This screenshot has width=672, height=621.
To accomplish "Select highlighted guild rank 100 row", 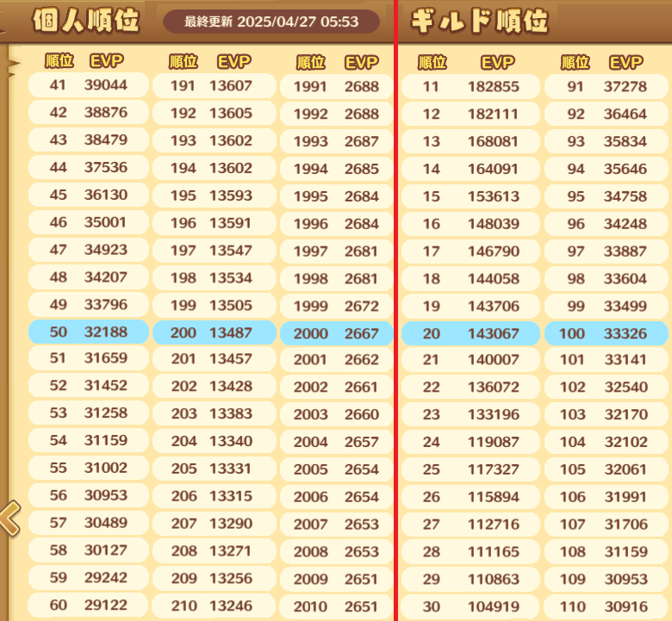I will pos(606,333).
